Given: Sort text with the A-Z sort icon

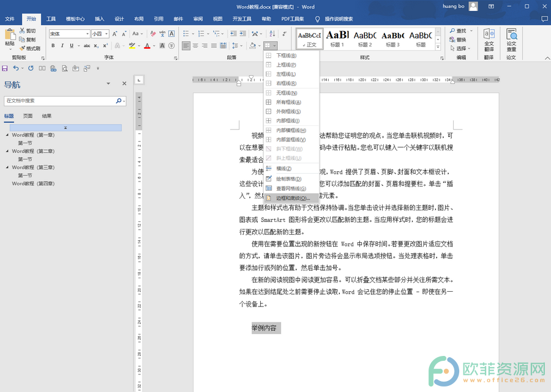Looking at the screenshot, I should click(x=272, y=34).
